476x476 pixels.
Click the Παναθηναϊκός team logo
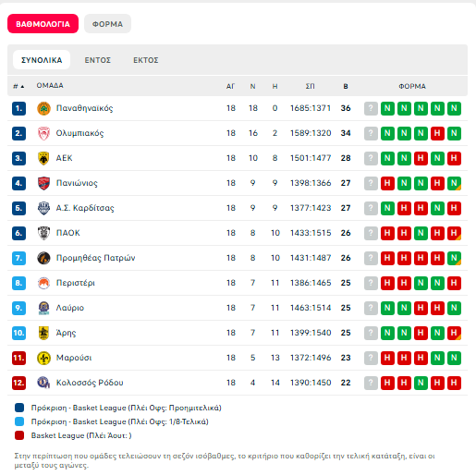tap(43, 108)
